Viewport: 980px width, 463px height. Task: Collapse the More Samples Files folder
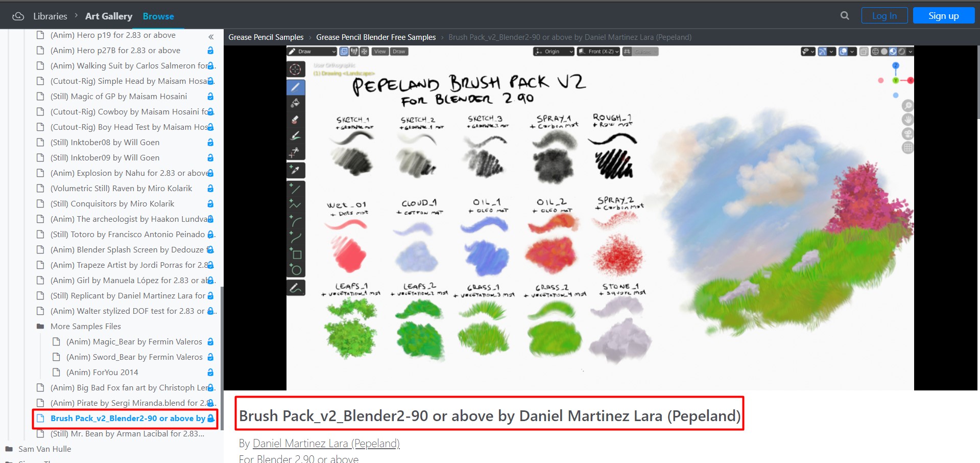click(40, 327)
